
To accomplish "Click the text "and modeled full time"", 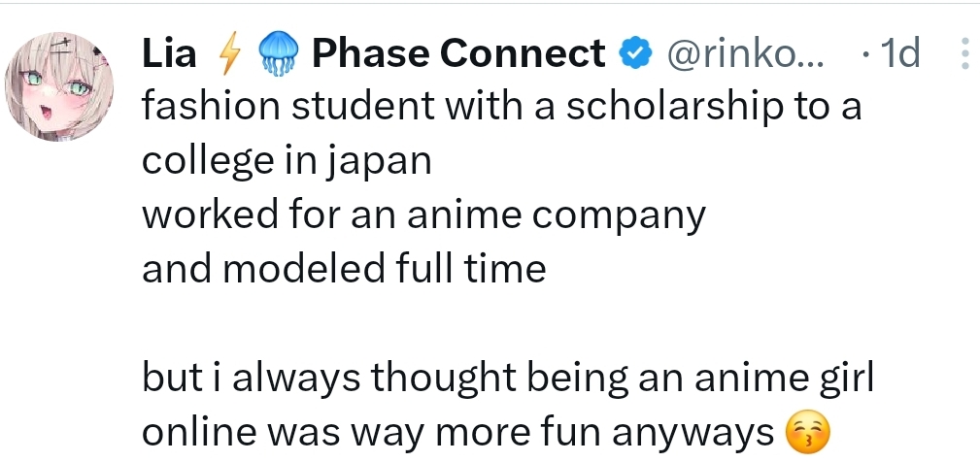I will 344,269.
